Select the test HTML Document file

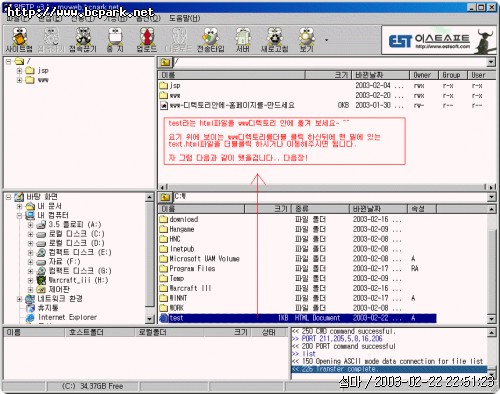pos(298,318)
